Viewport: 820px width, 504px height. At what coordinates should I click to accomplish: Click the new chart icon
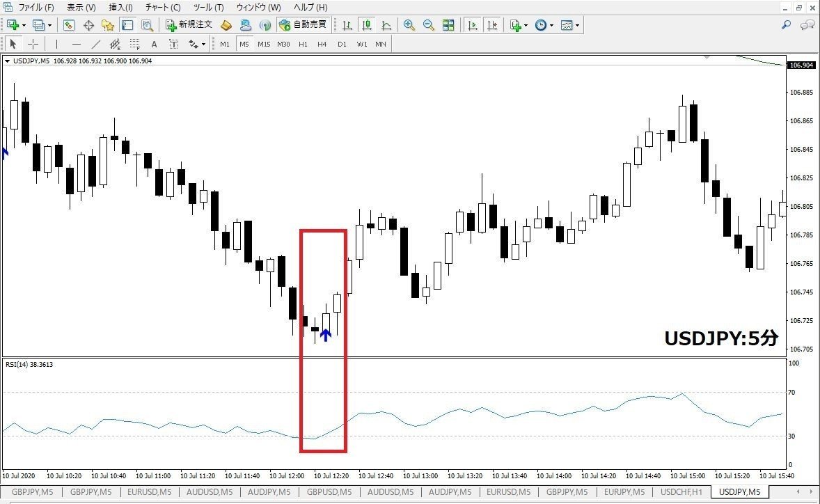13,25
